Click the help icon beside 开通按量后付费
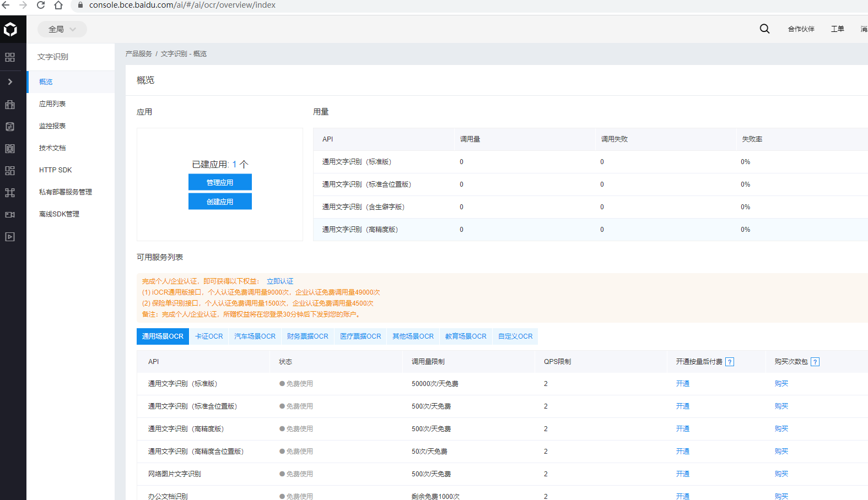This screenshot has height=500, width=868. tap(730, 362)
